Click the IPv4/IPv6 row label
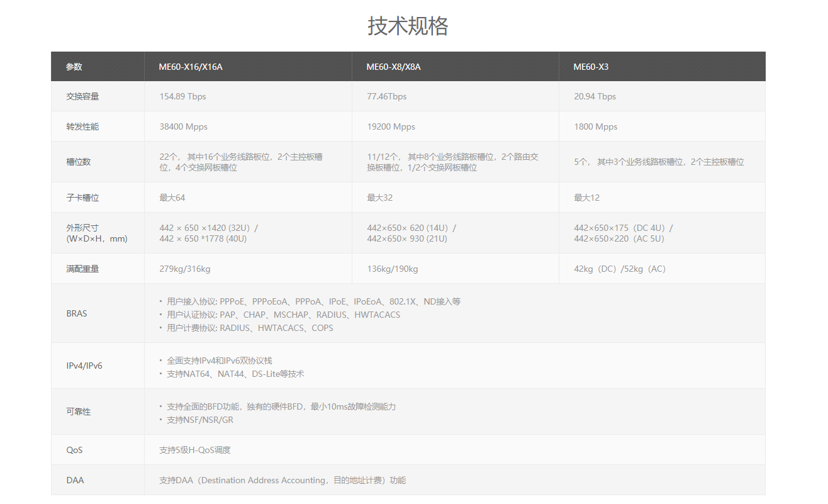The width and height of the screenshot is (828, 504). 84,366
